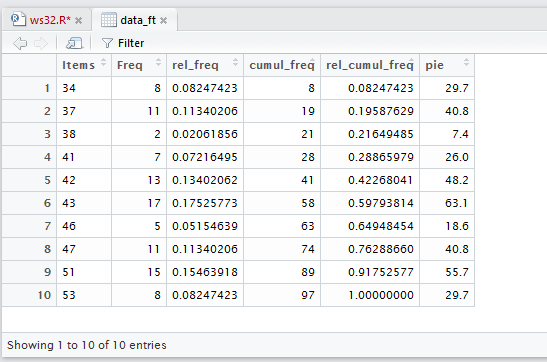Click rel_freq value 0.15463918
Screen dimensions: 547x362
click(205, 272)
